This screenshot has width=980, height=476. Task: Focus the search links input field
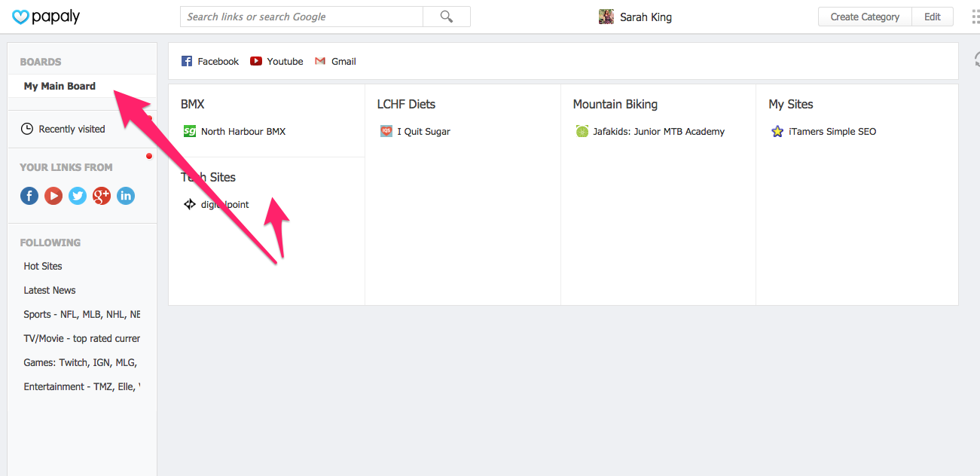click(301, 17)
